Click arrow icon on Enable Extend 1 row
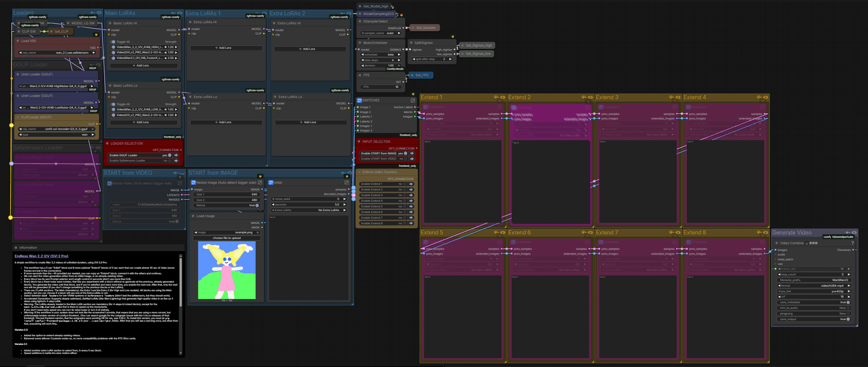 [411, 184]
